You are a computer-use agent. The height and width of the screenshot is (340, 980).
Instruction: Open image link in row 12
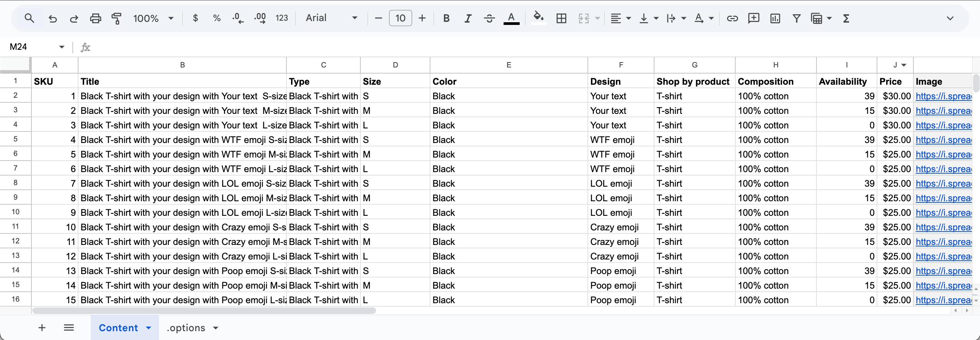944,242
